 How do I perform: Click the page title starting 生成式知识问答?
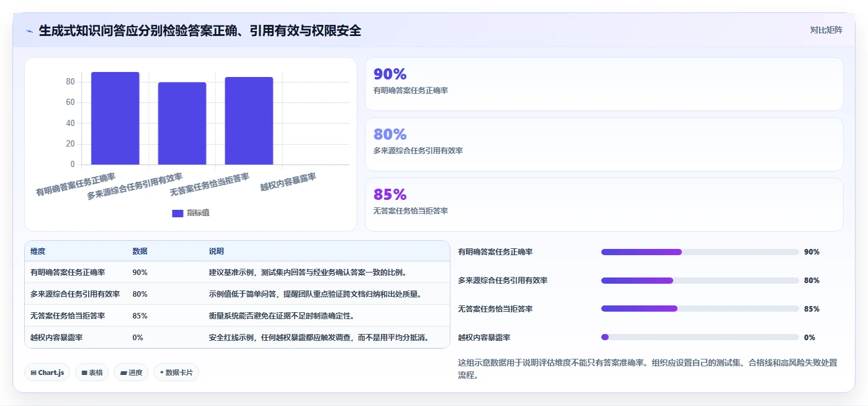click(x=200, y=30)
